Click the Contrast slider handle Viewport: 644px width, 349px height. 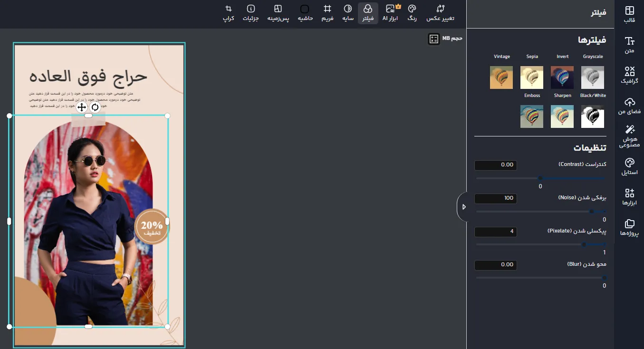540,178
